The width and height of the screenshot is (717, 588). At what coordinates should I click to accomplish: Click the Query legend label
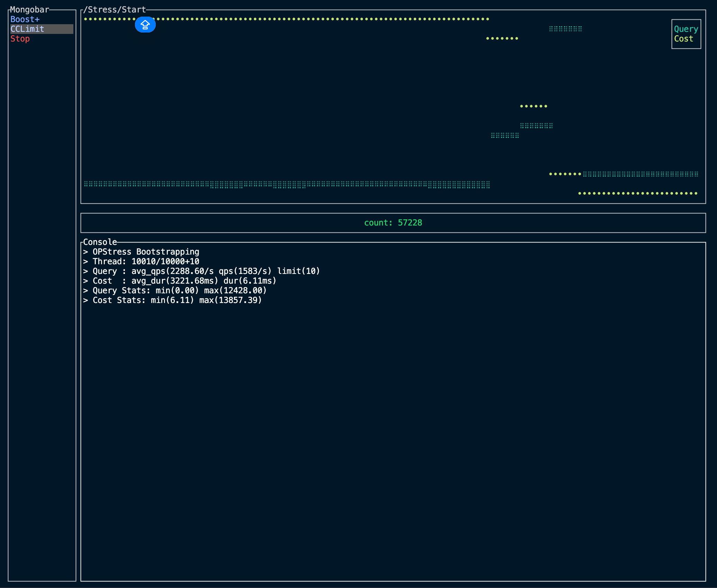point(686,29)
